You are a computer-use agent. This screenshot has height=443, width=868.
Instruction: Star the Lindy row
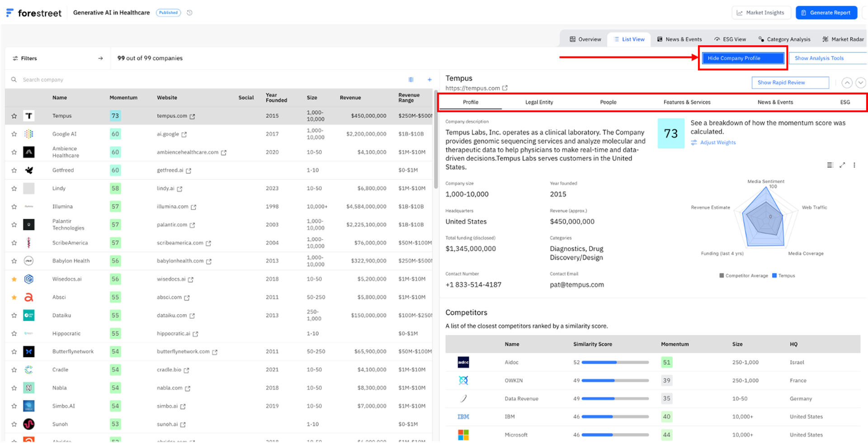point(14,189)
